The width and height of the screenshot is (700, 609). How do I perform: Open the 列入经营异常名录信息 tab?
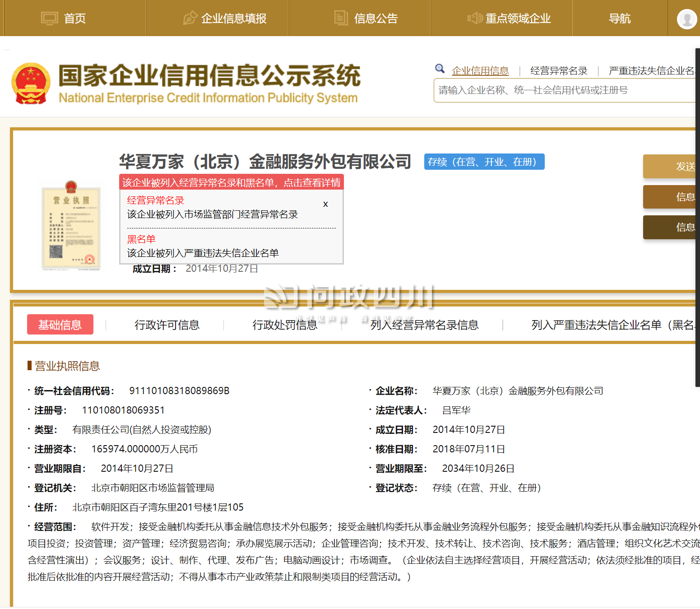click(424, 325)
